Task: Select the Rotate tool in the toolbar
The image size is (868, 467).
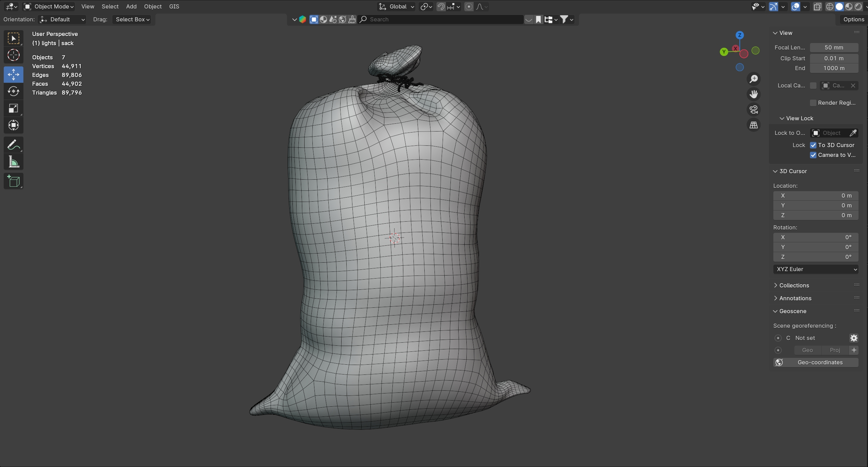Action: [x=13, y=91]
